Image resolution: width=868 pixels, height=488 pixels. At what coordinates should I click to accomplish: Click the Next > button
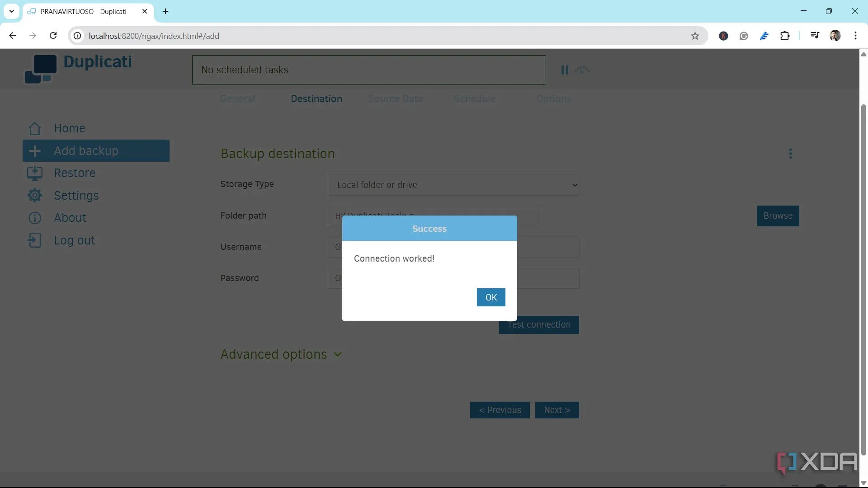coord(557,410)
